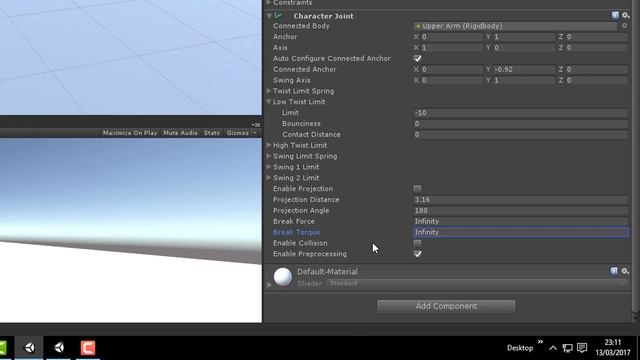Edit the Bounciness value field

(x=520, y=123)
